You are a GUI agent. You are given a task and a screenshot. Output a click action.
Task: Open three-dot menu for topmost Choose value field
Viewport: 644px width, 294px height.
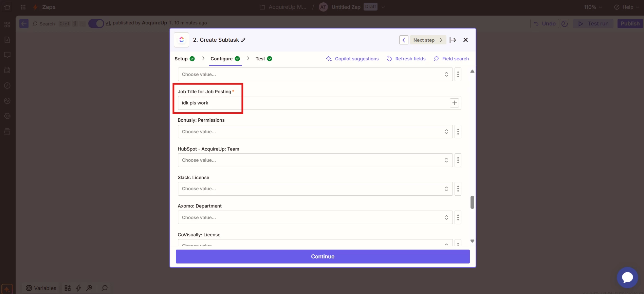pyautogui.click(x=458, y=74)
